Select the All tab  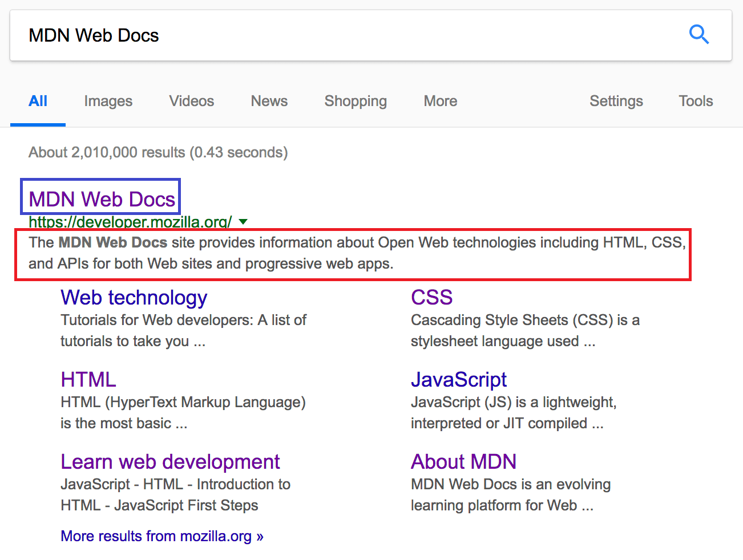click(38, 101)
